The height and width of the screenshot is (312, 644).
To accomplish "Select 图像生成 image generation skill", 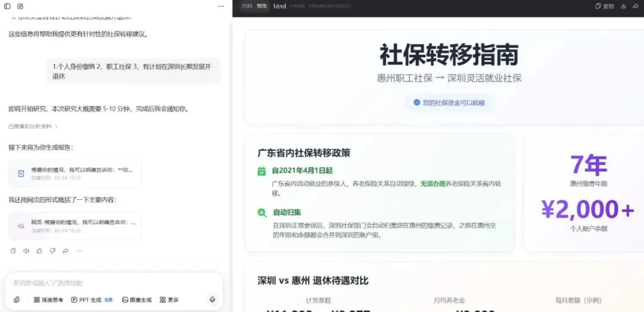I will 137,300.
